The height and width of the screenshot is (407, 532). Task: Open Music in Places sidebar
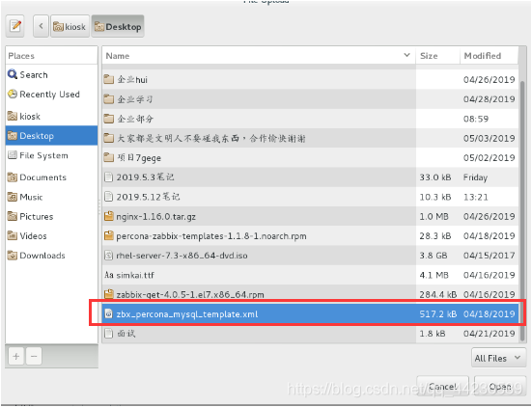(51, 197)
